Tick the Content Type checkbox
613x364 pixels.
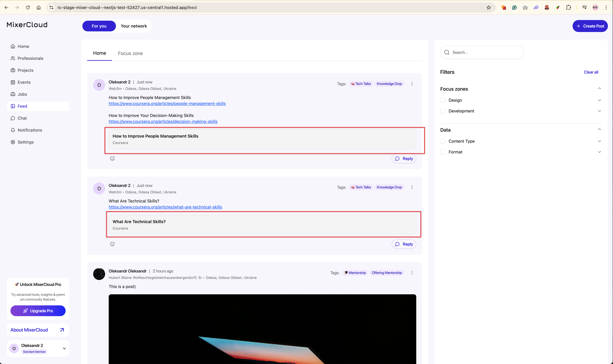click(x=443, y=141)
